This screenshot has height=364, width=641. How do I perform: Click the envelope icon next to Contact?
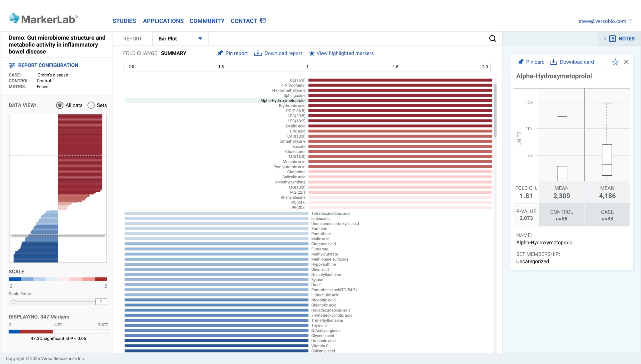pyautogui.click(x=263, y=21)
